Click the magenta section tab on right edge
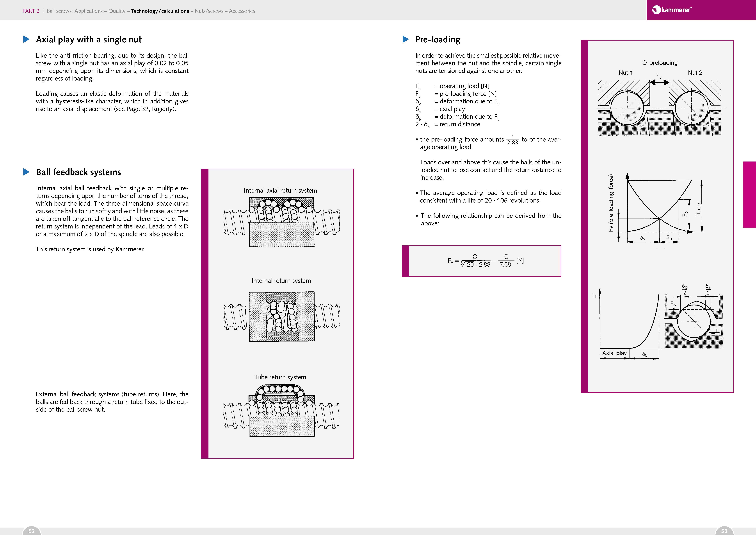 pyautogui.click(x=750, y=194)
